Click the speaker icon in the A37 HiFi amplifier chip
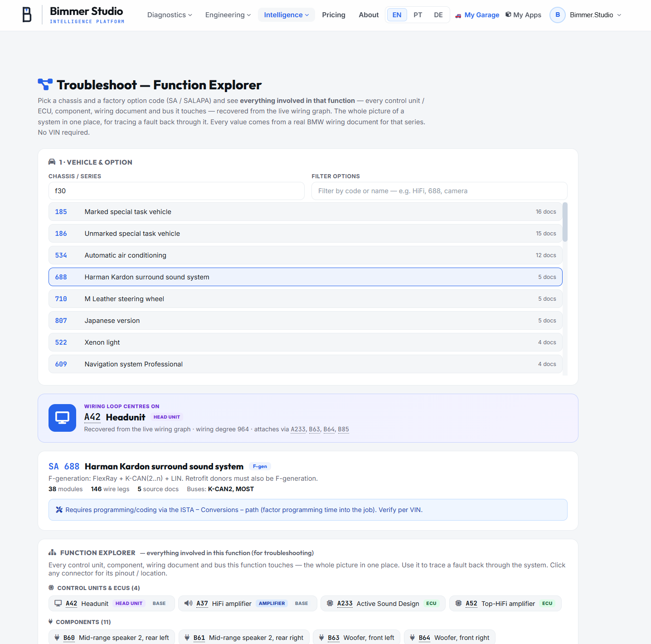The height and width of the screenshot is (644, 651). 188,603
